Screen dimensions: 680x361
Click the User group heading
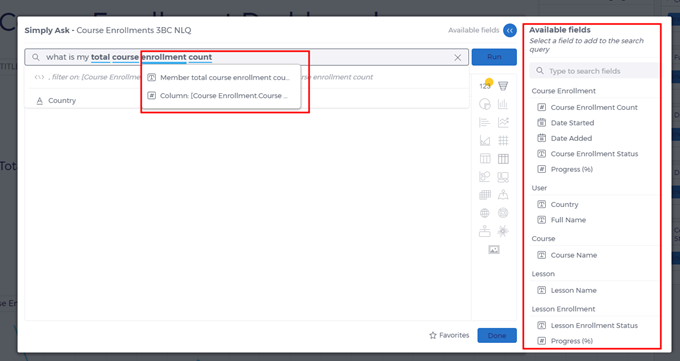pos(539,188)
